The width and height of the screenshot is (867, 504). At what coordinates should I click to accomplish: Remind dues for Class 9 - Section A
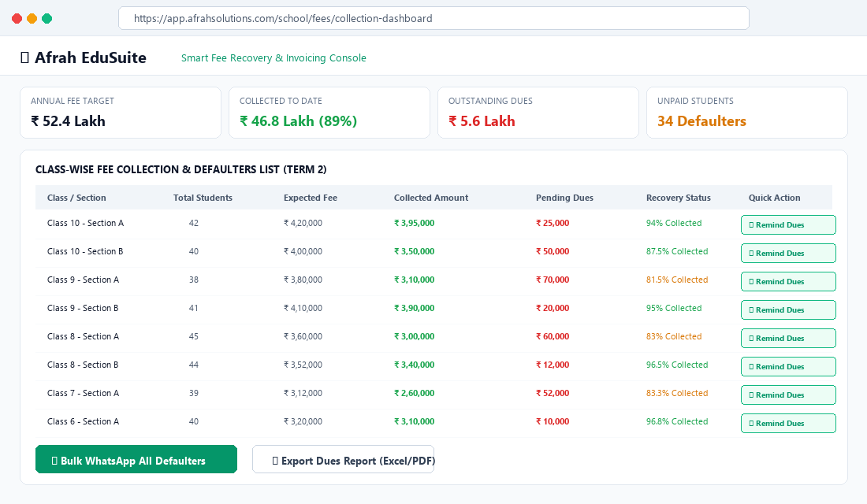point(788,281)
